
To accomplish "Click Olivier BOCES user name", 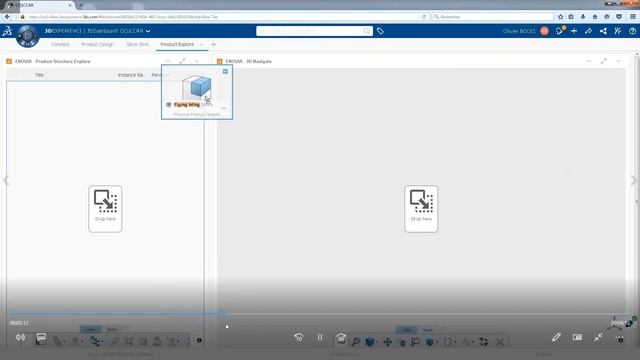I will tap(519, 31).
